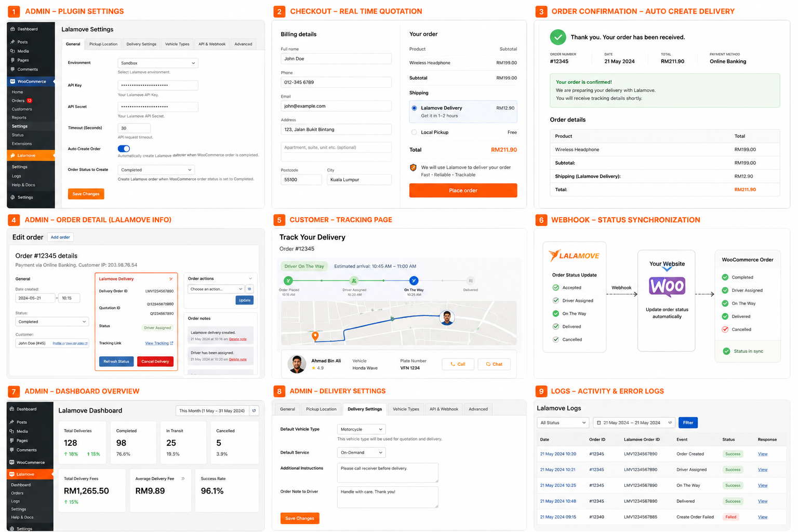Click WooCommerce icon in Plugin Settings sidebar
Screen dimensions: 798x532
point(12,82)
